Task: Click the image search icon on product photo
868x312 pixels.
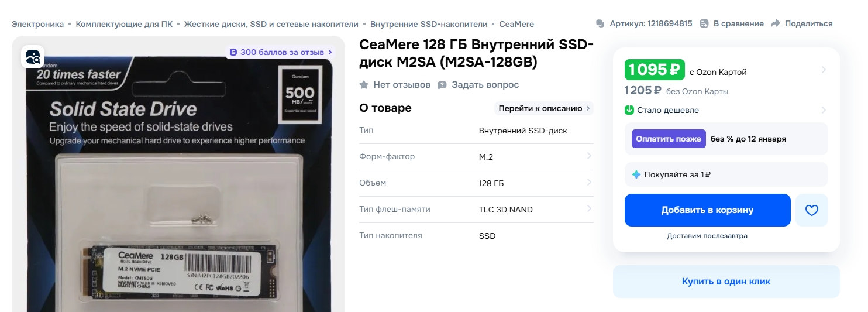Action: pos(33,57)
